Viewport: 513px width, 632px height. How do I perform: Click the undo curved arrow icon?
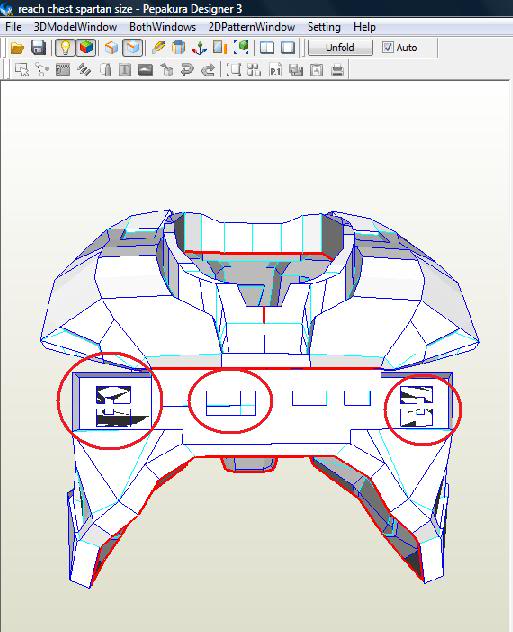[187, 70]
